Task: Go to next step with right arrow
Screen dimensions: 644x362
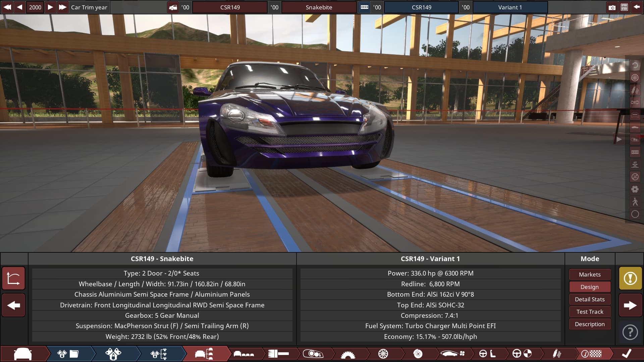Action: point(630,305)
